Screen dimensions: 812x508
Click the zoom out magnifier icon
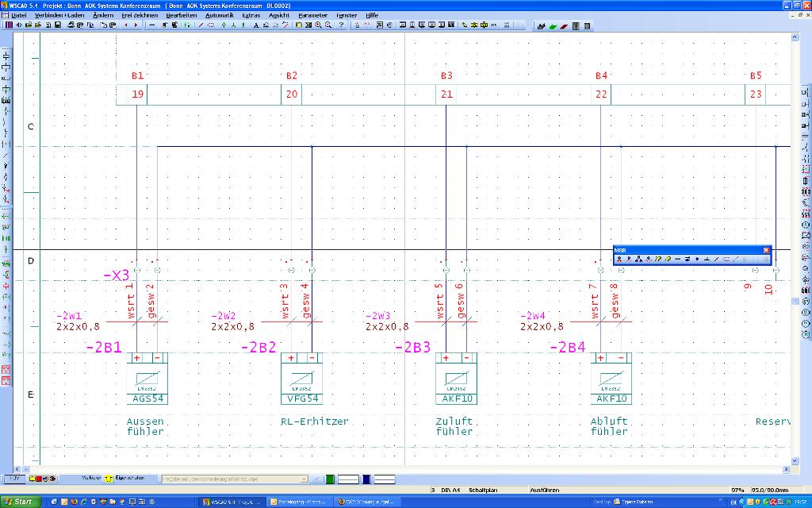click(x=327, y=25)
